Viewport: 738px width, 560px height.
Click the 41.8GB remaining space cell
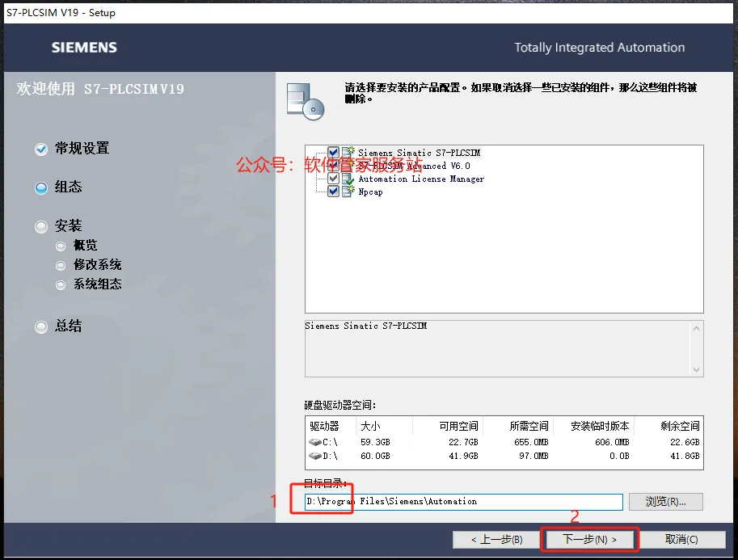point(685,456)
